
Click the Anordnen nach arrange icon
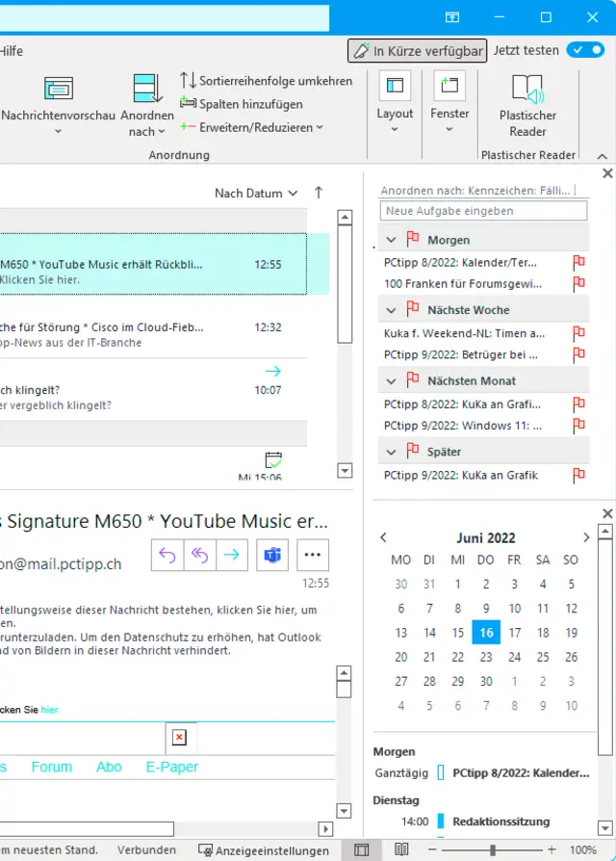147,88
